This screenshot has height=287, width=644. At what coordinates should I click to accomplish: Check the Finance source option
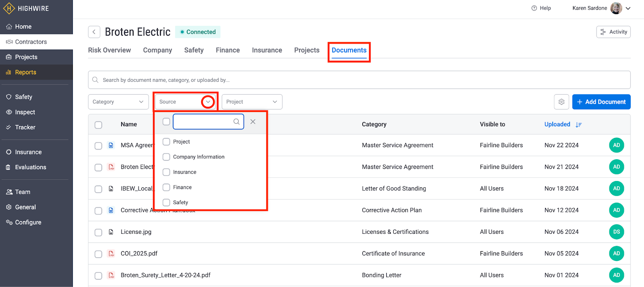point(166,187)
